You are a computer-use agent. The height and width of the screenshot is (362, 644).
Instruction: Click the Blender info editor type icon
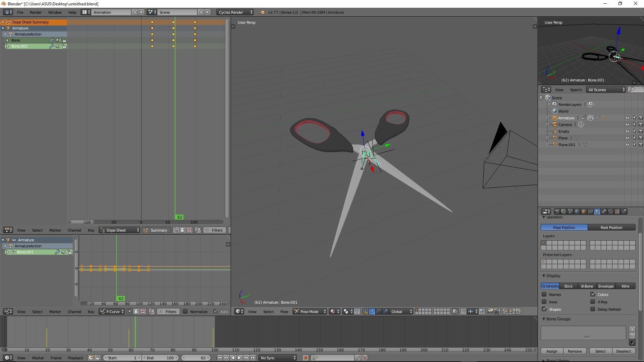pyautogui.click(x=8, y=12)
